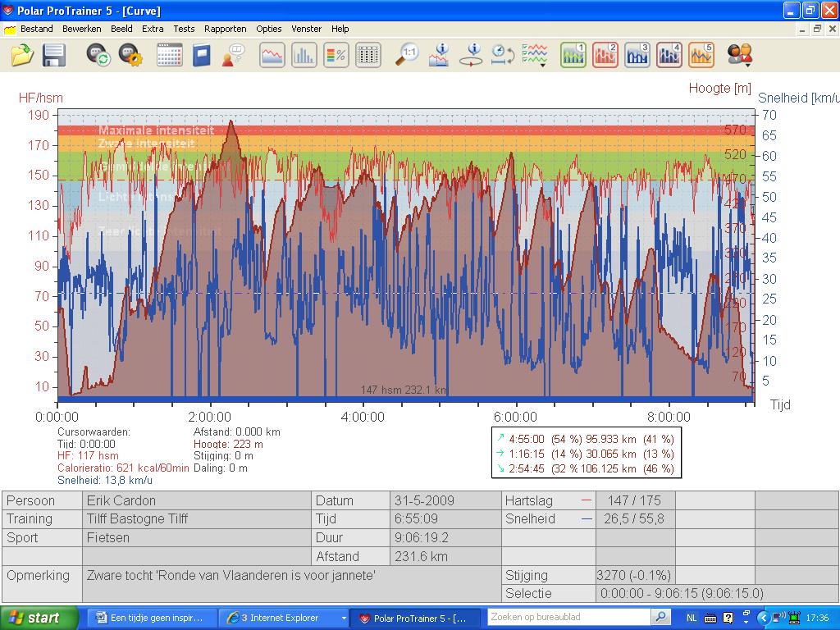The image size is (840, 630).
Task: Reset zoom with the 1:1 magnifier icon
Action: 407,55
